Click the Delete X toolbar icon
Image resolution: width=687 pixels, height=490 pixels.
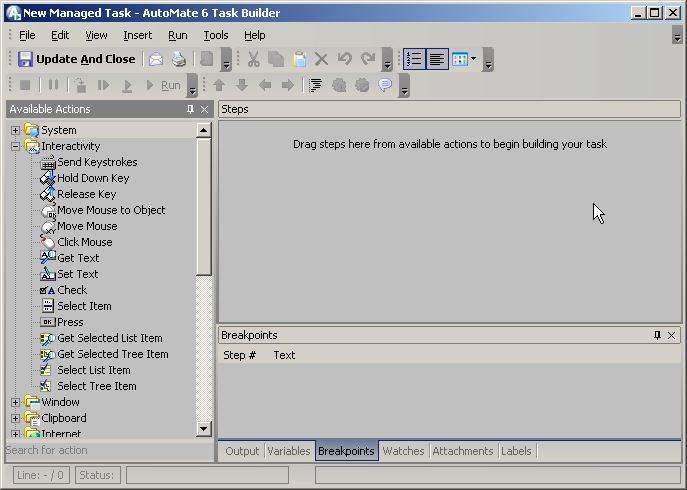point(322,59)
